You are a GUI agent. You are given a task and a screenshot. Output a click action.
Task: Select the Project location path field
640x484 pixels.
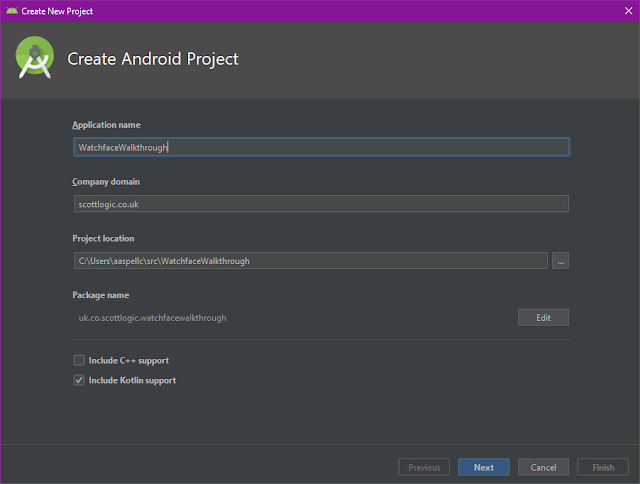pos(310,261)
